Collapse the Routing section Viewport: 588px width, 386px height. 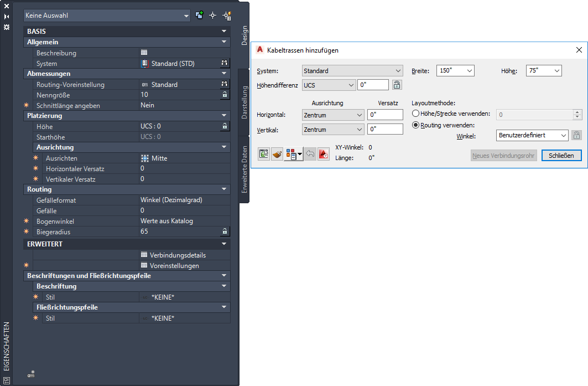point(224,189)
